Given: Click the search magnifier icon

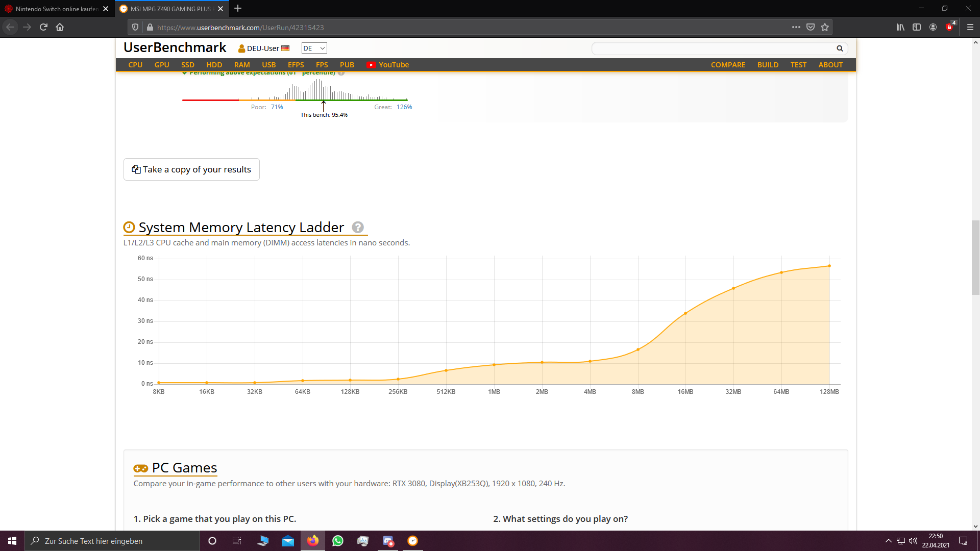Looking at the screenshot, I should pos(840,48).
